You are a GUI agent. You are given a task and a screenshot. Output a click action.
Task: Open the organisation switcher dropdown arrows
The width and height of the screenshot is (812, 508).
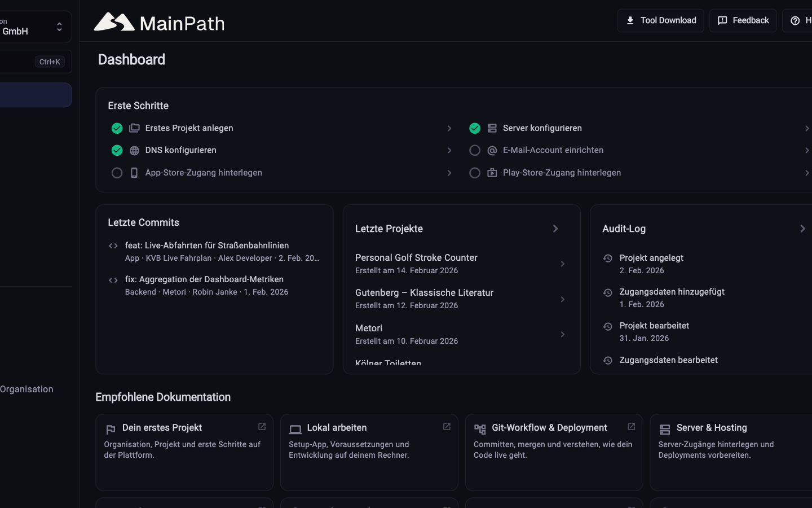pos(59,27)
